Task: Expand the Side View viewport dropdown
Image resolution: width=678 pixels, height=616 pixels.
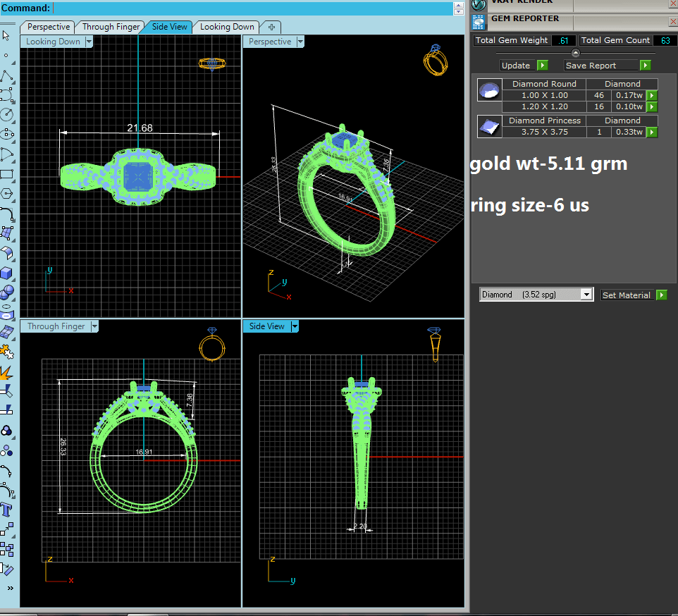Action: tap(295, 326)
